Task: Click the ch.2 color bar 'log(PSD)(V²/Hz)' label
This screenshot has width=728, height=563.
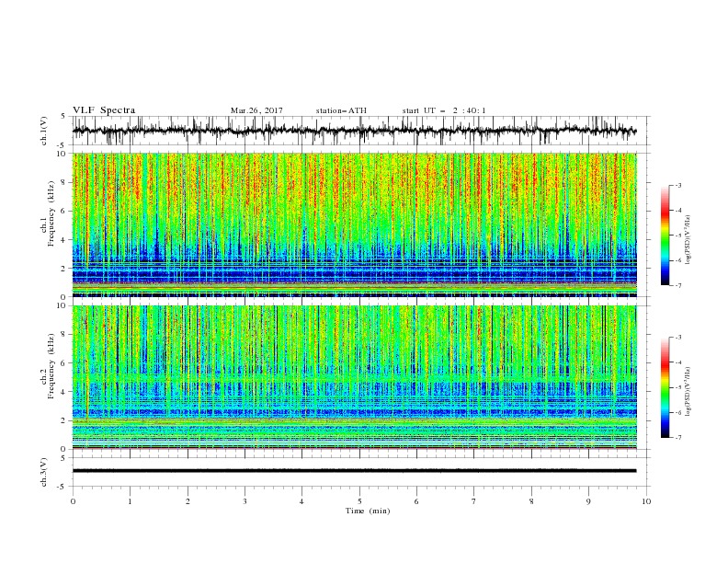Action: [x=688, y=391]
